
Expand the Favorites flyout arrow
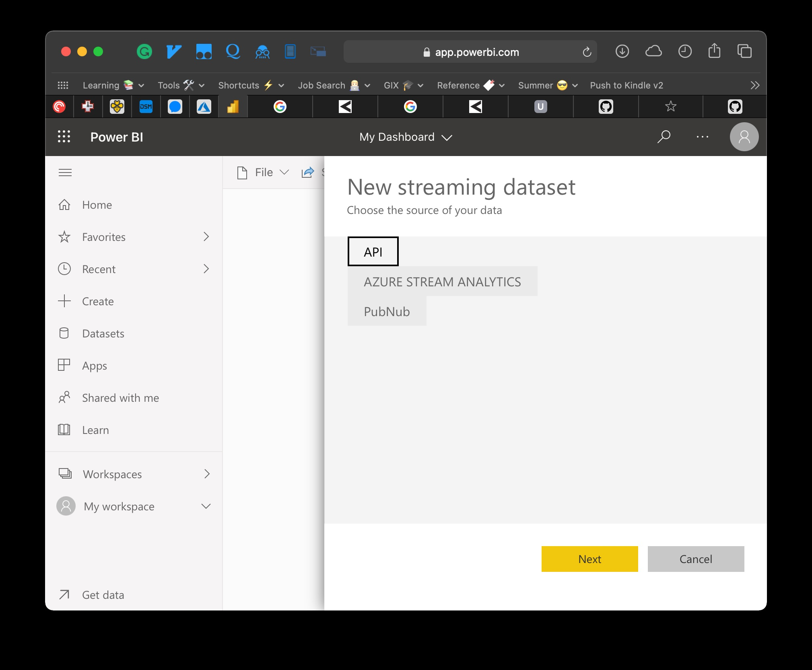point(206,236)
